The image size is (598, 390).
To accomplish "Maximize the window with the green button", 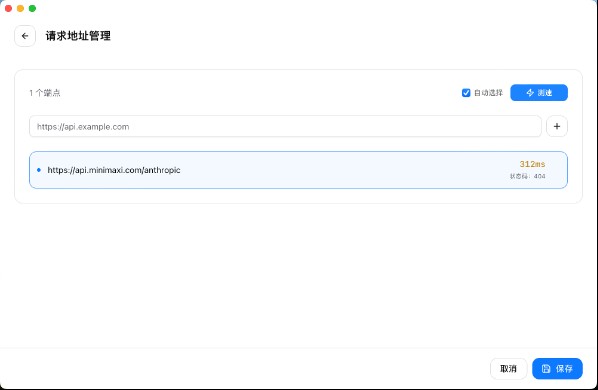I will pyautogui.click(x=32, y=8).
